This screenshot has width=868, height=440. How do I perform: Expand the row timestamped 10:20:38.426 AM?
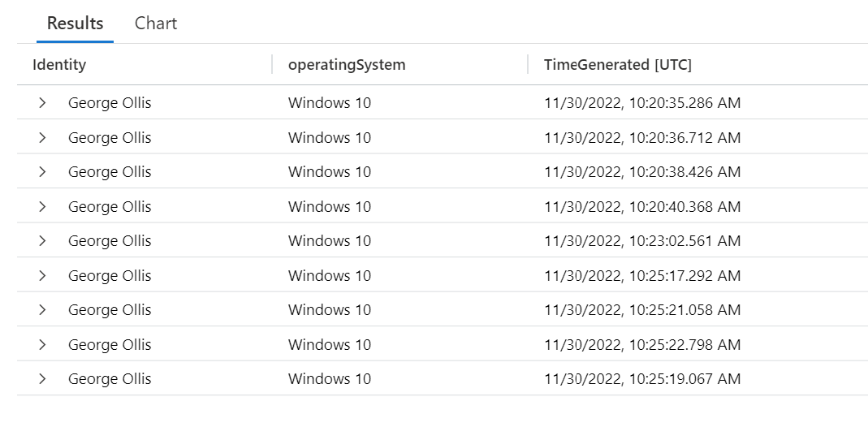pyautogui.click(x=42, y=172)
